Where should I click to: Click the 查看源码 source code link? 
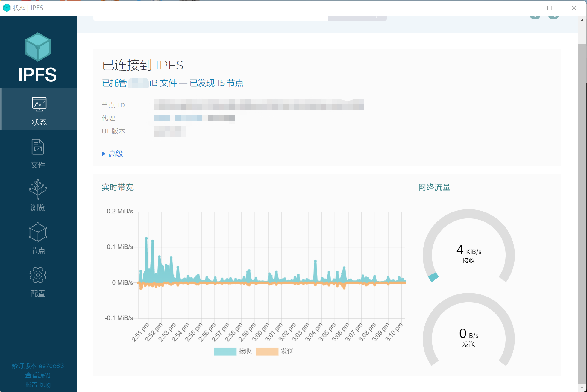click(x=38, y=375)
